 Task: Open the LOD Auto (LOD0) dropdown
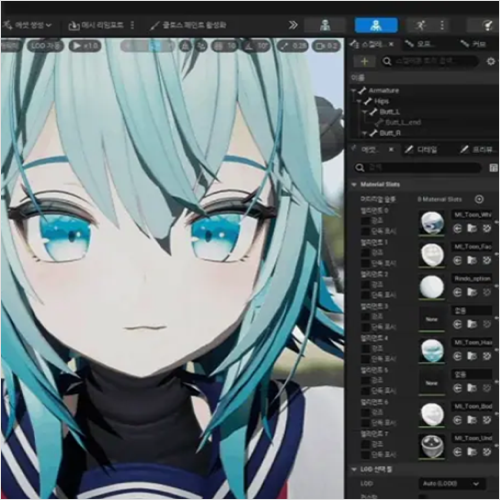coord(451,484)
